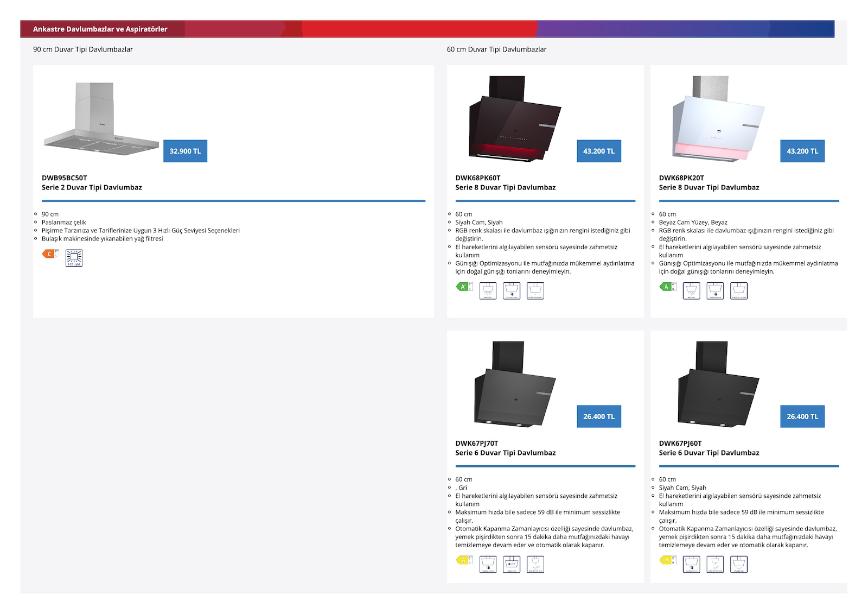Click the 26.400 TL price badge for DWK67PJ60T
The image size is (868, 614).
pos(802,416)
